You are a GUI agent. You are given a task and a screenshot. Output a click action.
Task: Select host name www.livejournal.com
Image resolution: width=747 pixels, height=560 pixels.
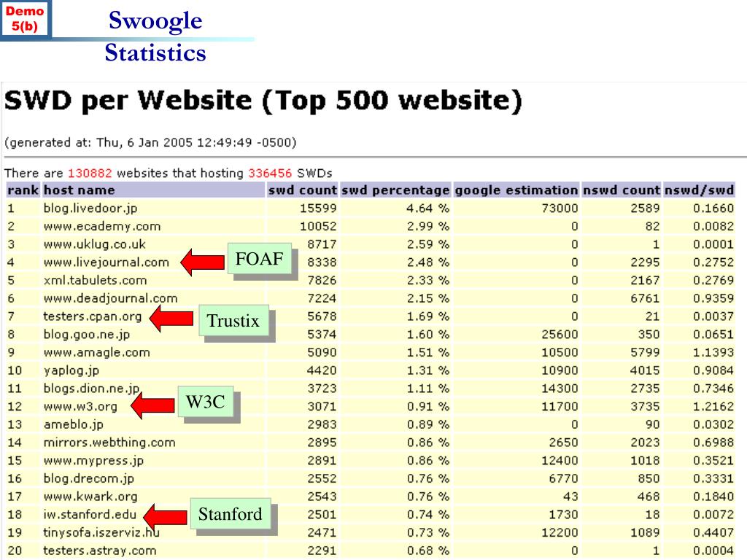pos(107,262)
